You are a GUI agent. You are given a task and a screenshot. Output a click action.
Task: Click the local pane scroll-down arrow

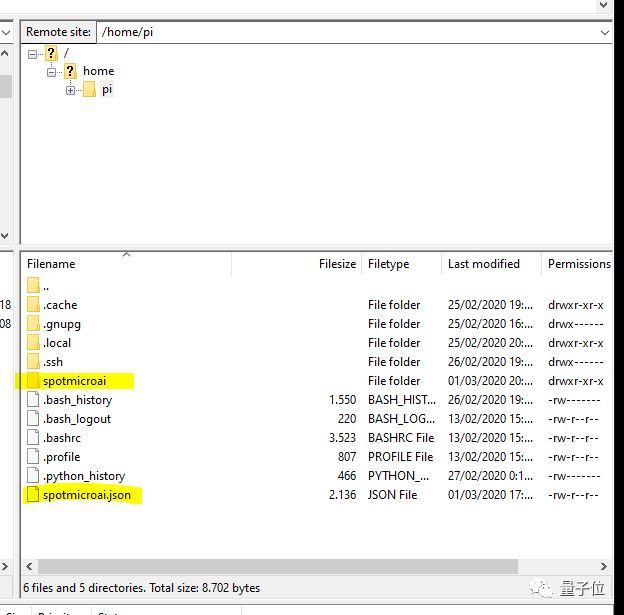pos(5,236)
